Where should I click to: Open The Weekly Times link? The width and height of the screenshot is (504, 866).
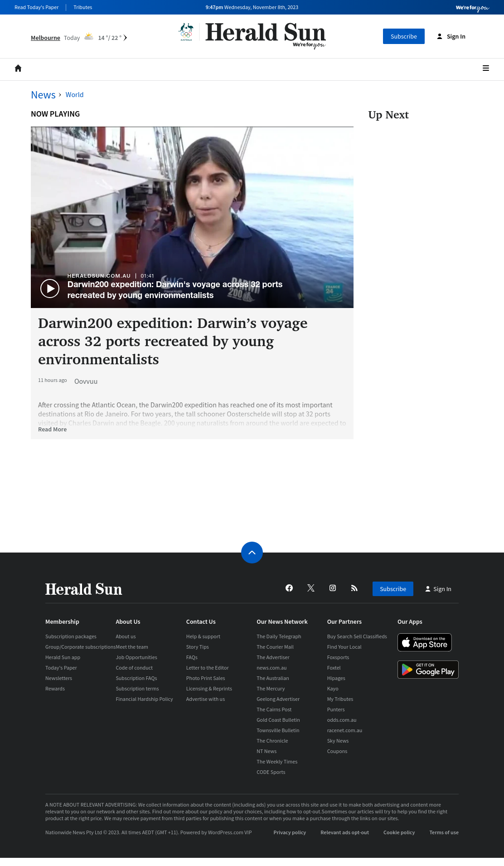point(277,762)
